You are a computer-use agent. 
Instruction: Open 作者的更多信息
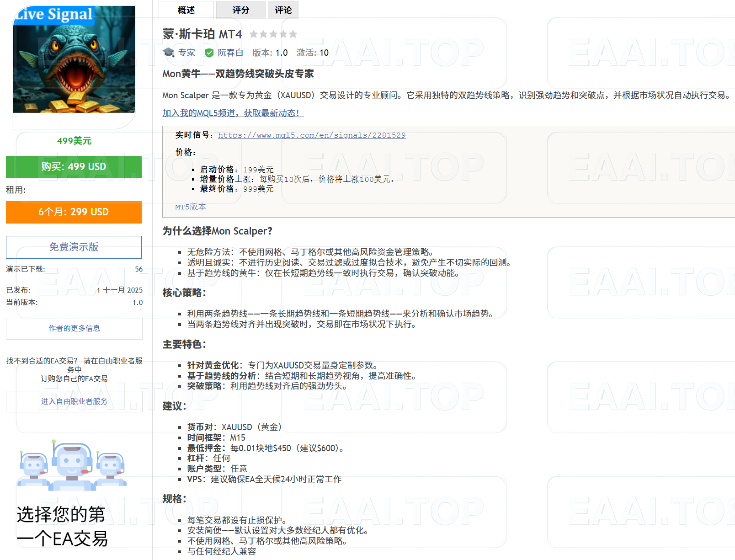74,328
